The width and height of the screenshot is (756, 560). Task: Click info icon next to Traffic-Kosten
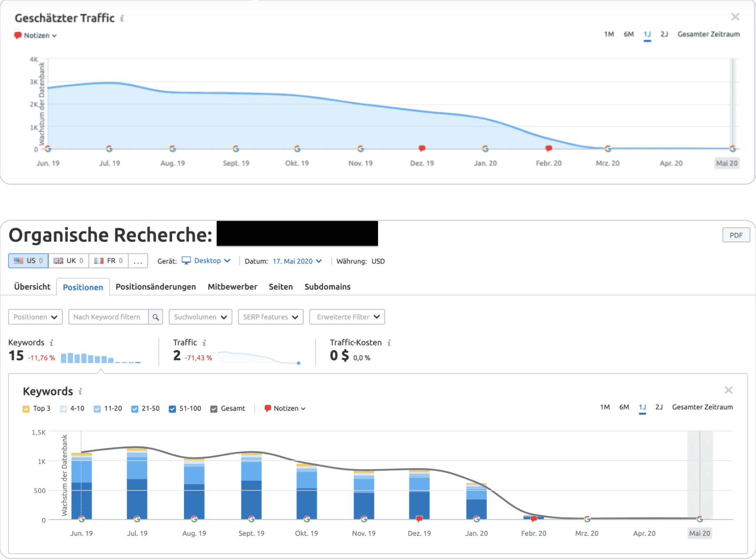click(389, 343)
